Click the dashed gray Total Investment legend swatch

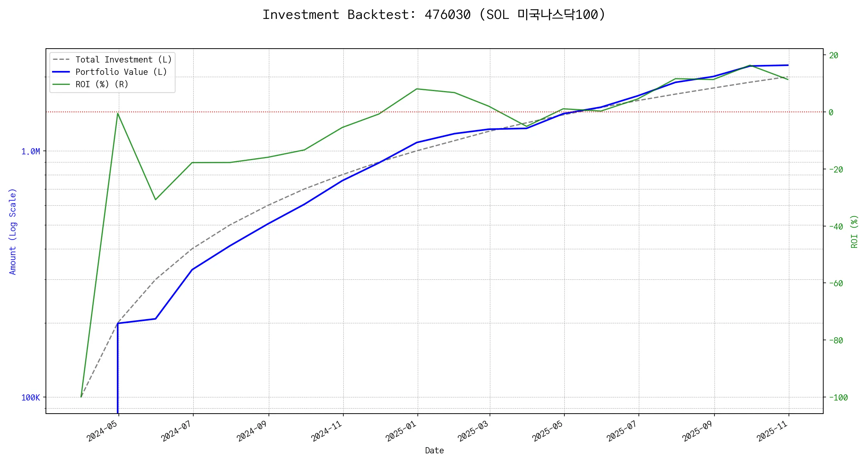coord(61,60)
